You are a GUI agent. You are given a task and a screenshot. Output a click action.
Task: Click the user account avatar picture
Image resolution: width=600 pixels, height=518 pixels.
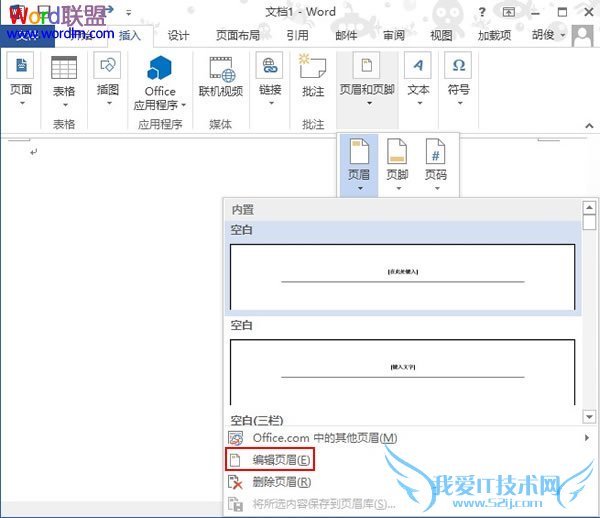tap(582, 36)
